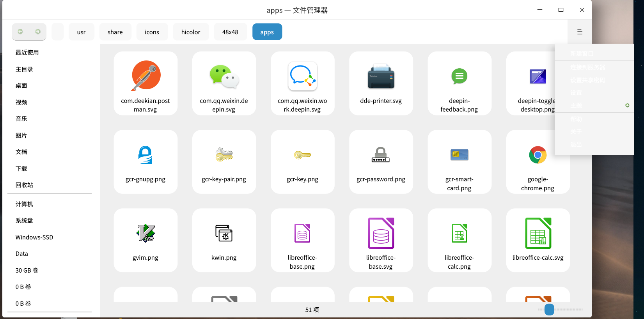Select the gvim.png file
Screen dimensions: 644x319
(145, 240)
